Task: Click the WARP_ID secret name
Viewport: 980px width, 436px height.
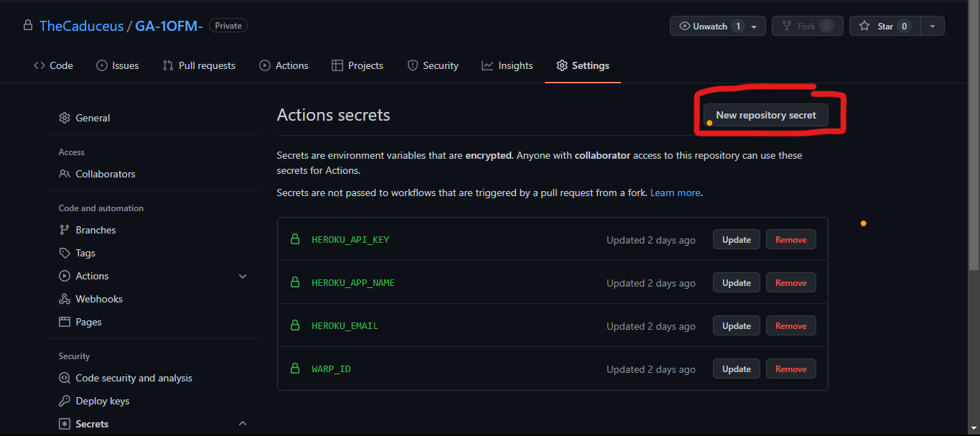Action: coord(331,369)
